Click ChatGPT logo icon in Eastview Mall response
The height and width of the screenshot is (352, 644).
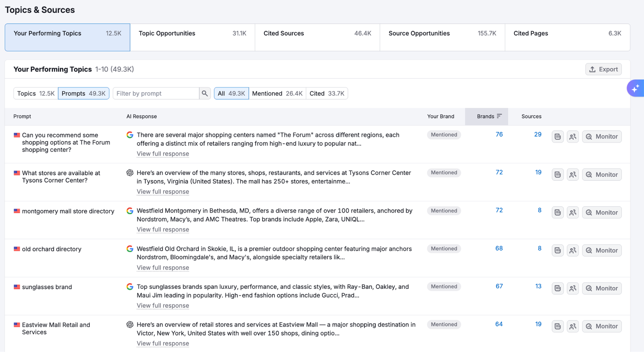pos(130,325)
